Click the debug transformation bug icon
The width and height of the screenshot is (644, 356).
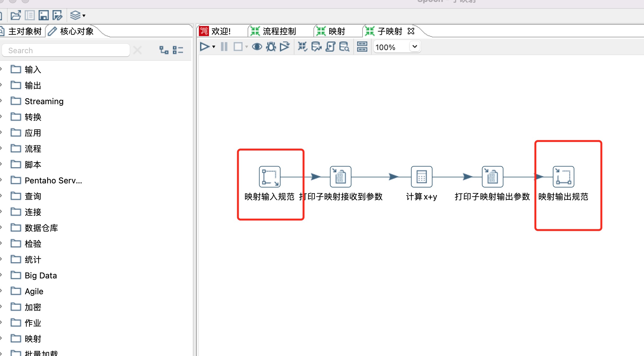coord(271,47)
